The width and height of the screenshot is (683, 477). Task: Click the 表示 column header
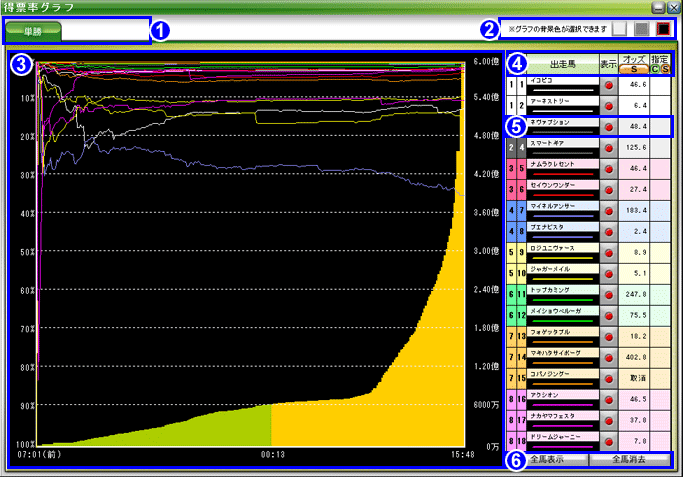(x=609, y=64)
